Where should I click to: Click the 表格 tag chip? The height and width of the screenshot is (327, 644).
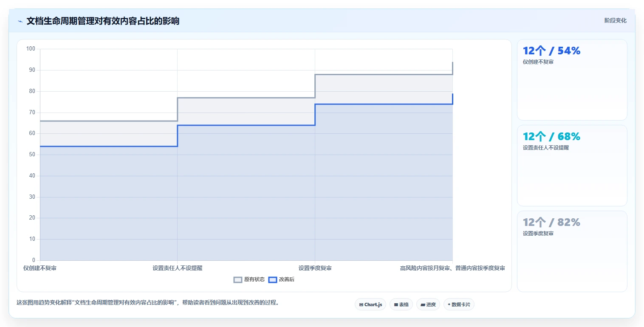(401, 304)
